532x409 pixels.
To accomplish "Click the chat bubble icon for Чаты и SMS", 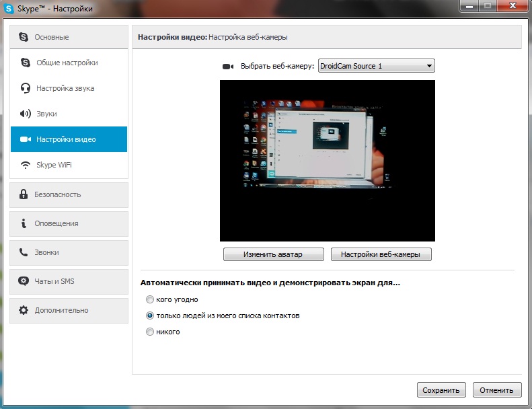I will 24,281.
